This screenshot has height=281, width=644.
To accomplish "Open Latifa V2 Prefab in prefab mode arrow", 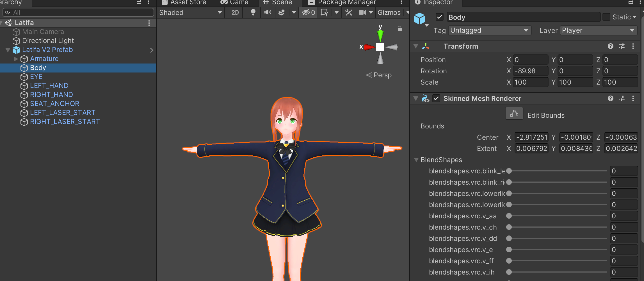I will point(152,50).
